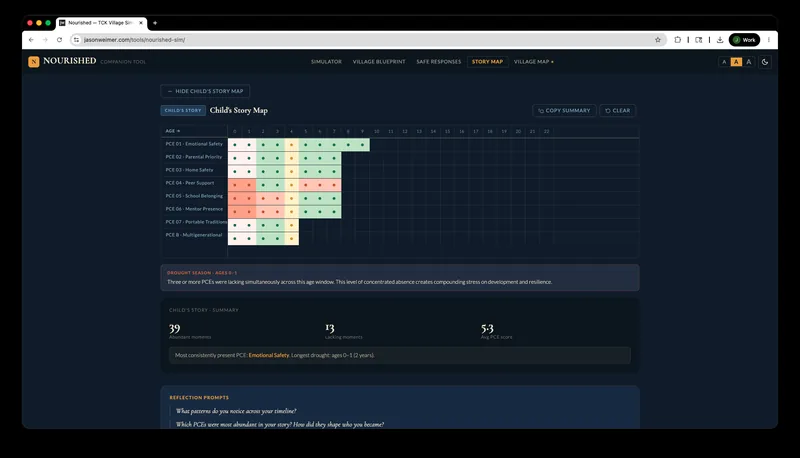Toggle PCE 04 Peer Support red cell at age 0
The image size is (800, 458).
pos(235,184)
